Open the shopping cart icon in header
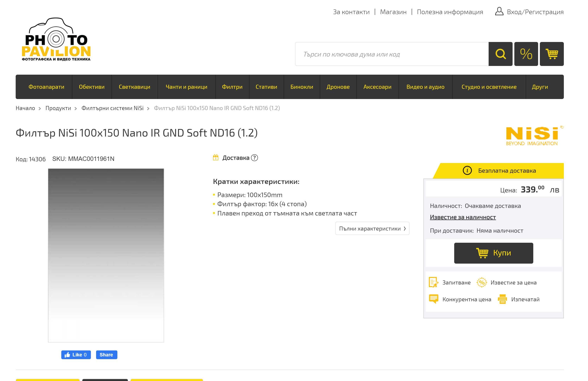Viewport: 588px width, 381px height. click(552, 54)
